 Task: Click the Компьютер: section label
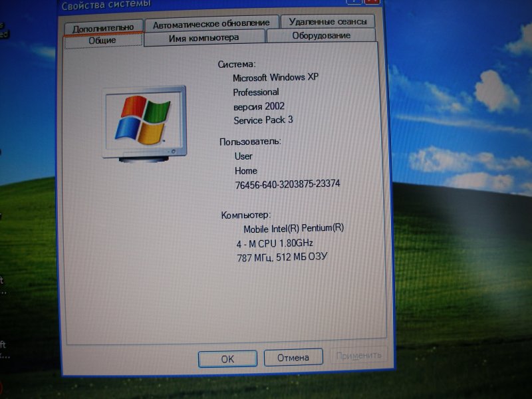click(246, 215)
